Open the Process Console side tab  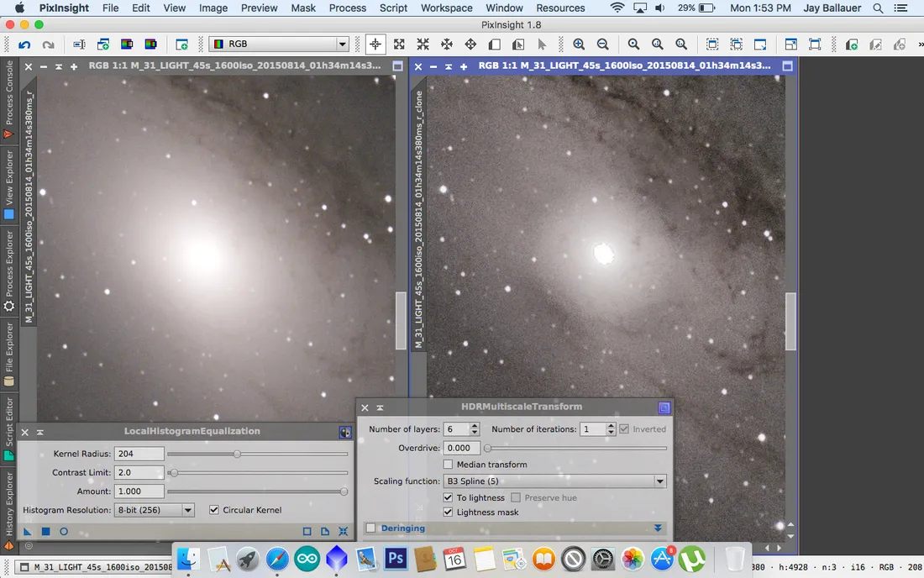tap(9, 99)
